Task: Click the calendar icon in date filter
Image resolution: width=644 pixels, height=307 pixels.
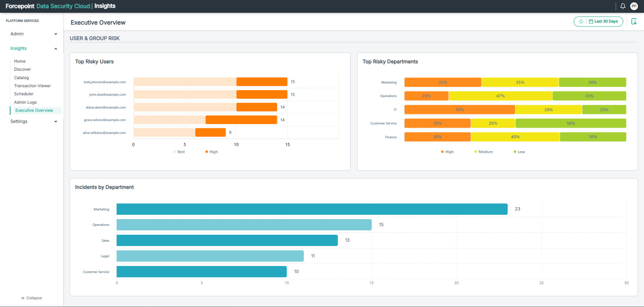Action: click(x=591, y=22)
